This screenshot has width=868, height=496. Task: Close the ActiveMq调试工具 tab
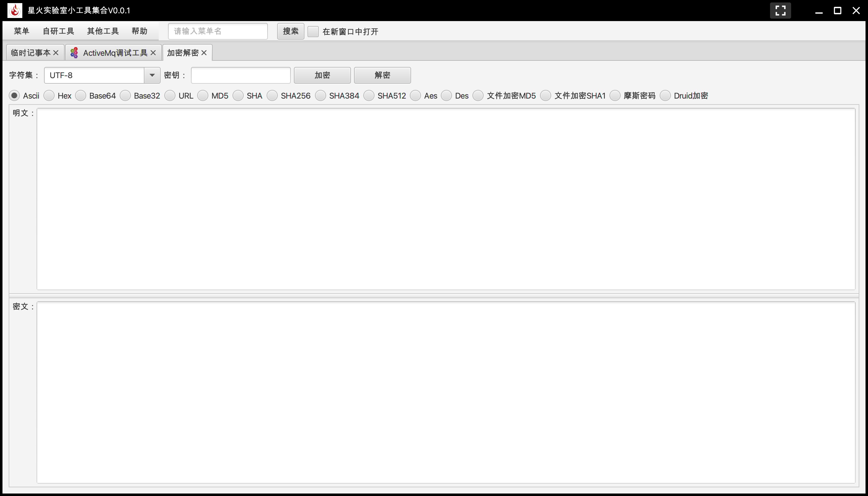click(153, 53)
